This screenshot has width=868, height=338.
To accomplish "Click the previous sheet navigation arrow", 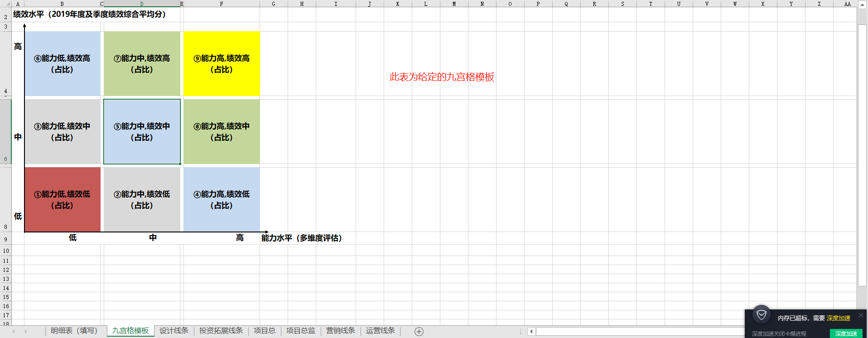I will [14, 332].
